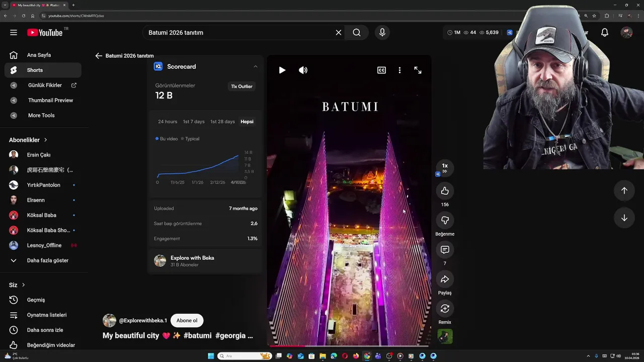644x362 pixels.
Task: Change the 1x playback speed
Action: click(445, 168)
